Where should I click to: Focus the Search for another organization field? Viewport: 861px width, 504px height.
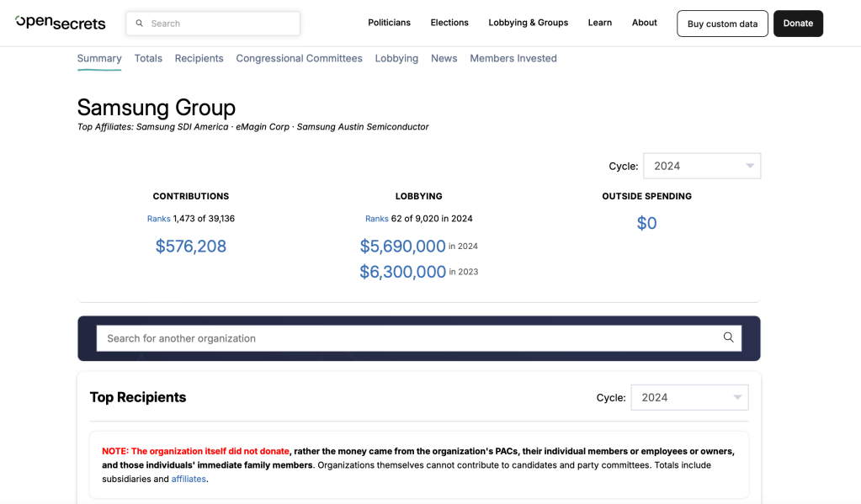tap(408, 338)
